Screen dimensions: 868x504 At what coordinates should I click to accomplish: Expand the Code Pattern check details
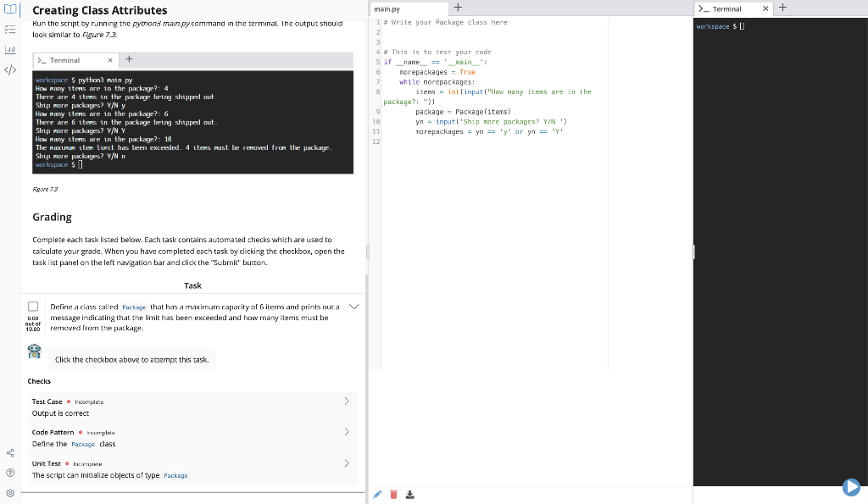pyautogui.click(x=348, y=432)
